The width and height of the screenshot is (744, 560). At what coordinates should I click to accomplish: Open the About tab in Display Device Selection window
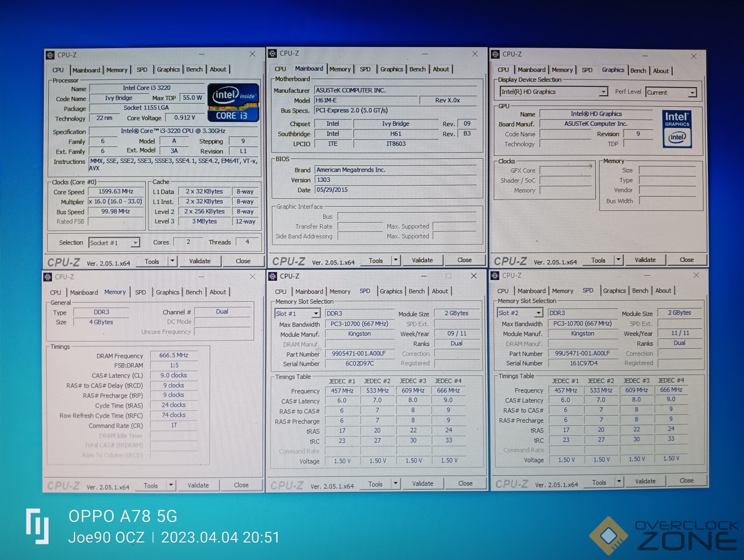pyautogui.click(x=660, y=71)
